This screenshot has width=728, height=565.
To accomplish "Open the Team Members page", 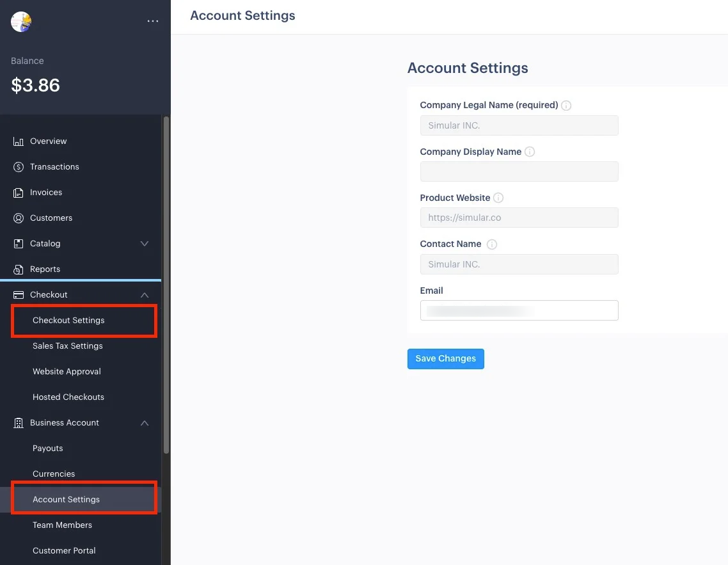I will click(x=62, y=525).
